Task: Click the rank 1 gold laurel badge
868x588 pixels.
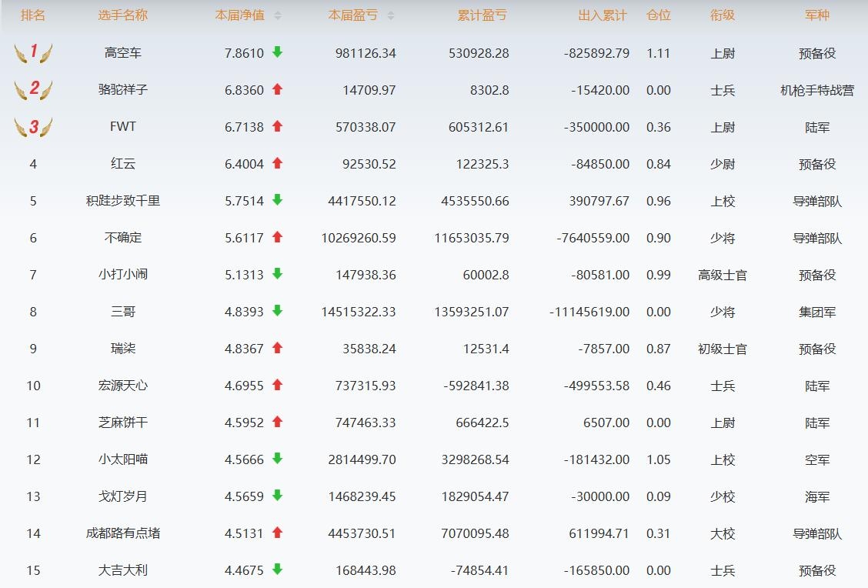Action: point(33,53)
